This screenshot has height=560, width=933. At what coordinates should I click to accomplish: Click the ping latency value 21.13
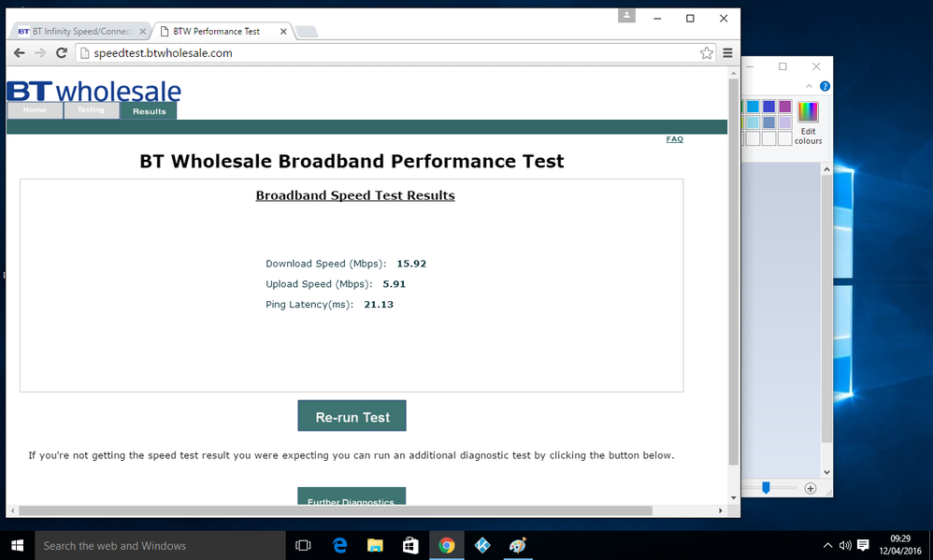(x=379, y=304)
